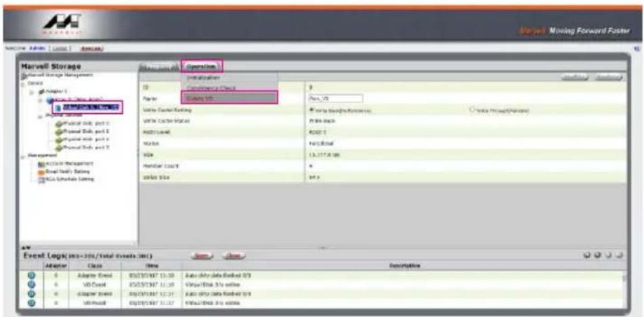
Task: Click the virtual disk Name input field
Action: coord(335,98)
